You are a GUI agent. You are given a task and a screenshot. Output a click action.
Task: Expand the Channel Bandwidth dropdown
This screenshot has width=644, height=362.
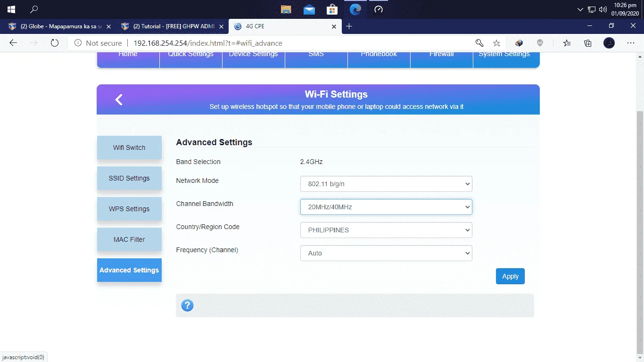coord(386,207)
